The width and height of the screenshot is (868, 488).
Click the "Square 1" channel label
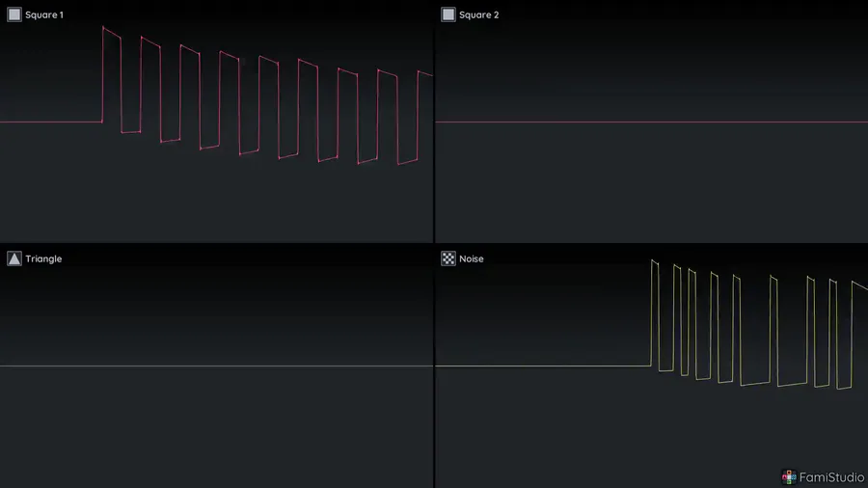pyautogui.click(x=44, y=14)
